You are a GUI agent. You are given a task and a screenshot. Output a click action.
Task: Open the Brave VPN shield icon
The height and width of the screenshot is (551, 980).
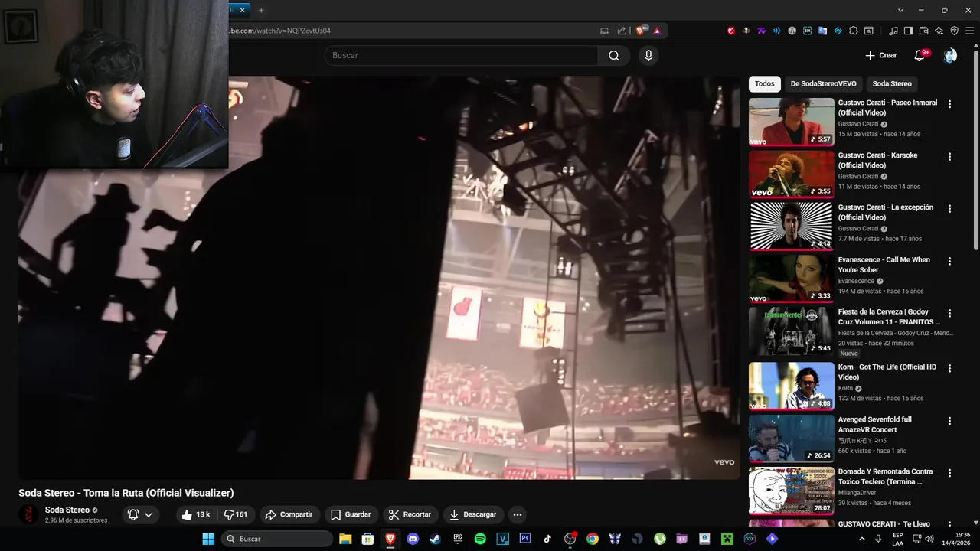(x=954, y=31)
